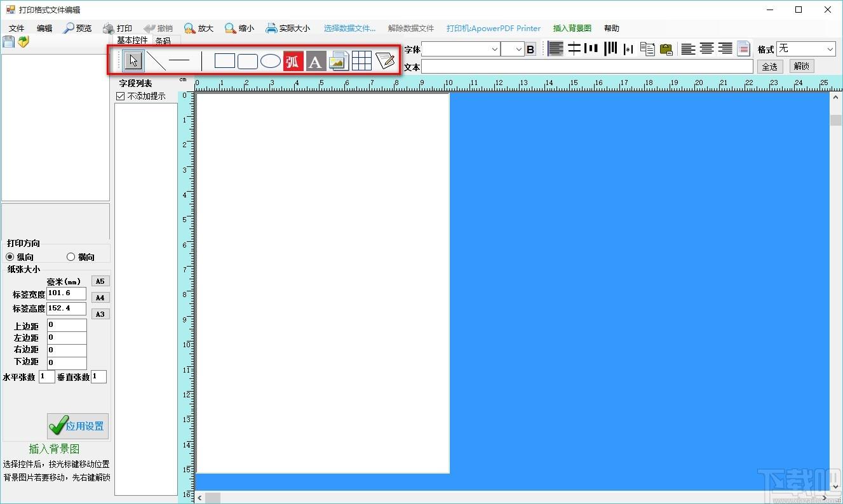
Task: Click inside the 标签宽度 input field
Action: (67, 293)
